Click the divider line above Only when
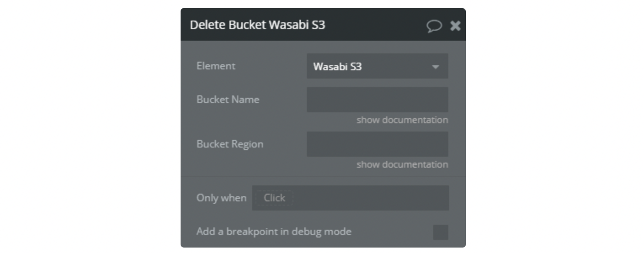 point(323,177)
